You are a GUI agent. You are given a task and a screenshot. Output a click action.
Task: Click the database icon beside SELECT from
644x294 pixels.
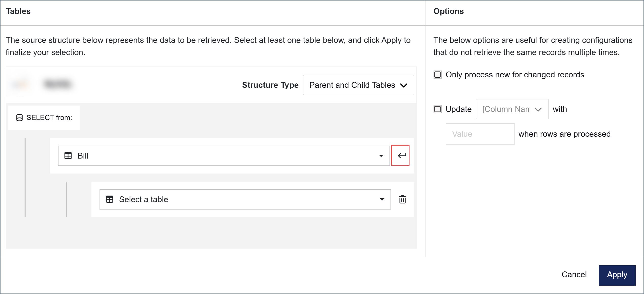coord(19,118)
